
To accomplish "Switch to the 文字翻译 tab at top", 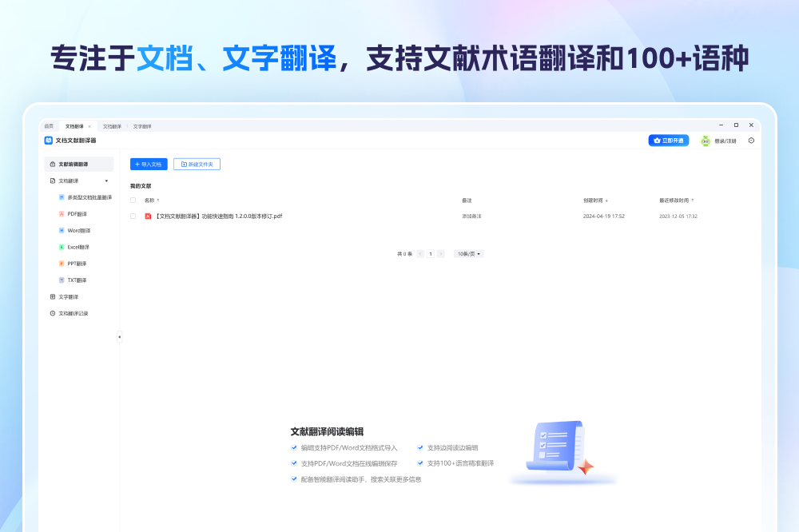I will [x=142, y=126].
